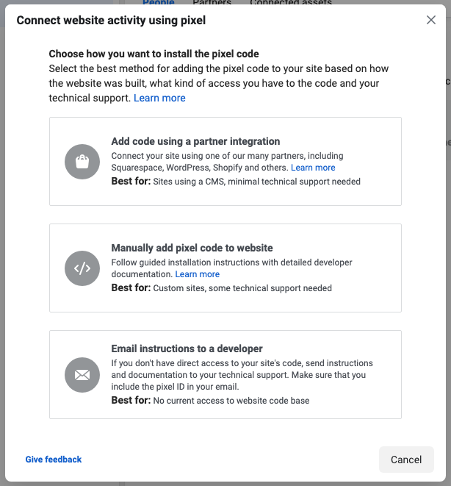Click the code brackets manual install icon
The image size is (451, 486).
point(82,268)
